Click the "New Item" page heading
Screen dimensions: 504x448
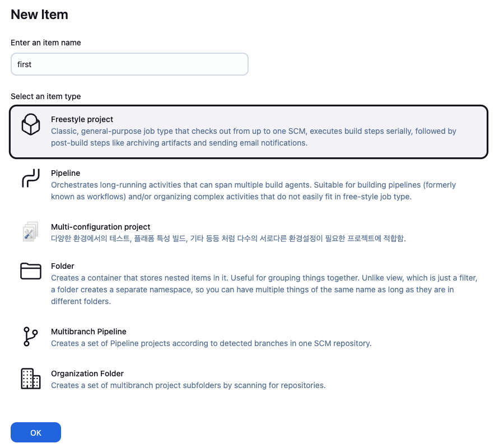[39, 15]
